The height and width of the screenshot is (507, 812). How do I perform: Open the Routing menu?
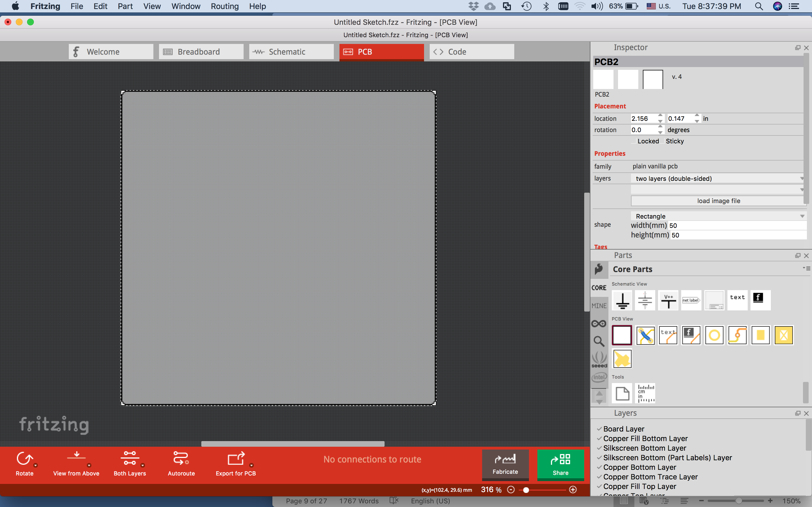(224, 6)
